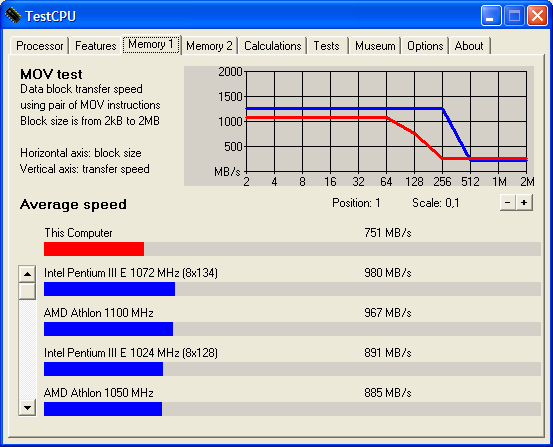
Task: Click the '885 MB/s' value
Action: click(x=388, y=393)
